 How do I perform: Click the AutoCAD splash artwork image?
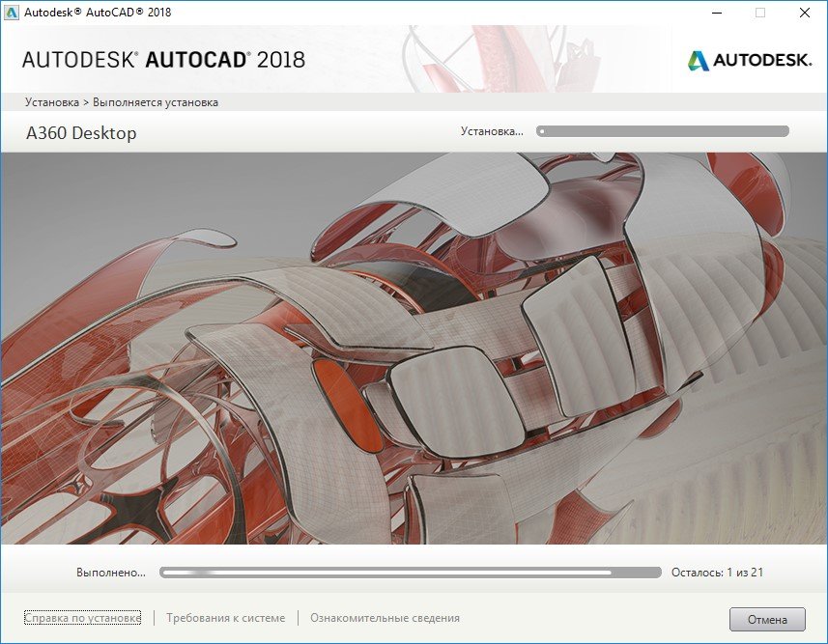414,348
